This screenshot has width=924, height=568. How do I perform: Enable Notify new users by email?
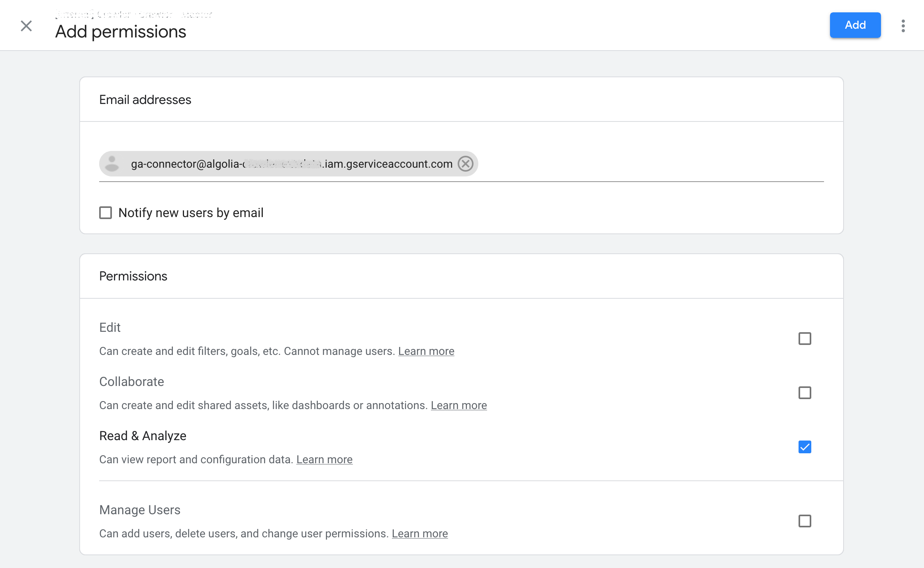pos(105,213)
